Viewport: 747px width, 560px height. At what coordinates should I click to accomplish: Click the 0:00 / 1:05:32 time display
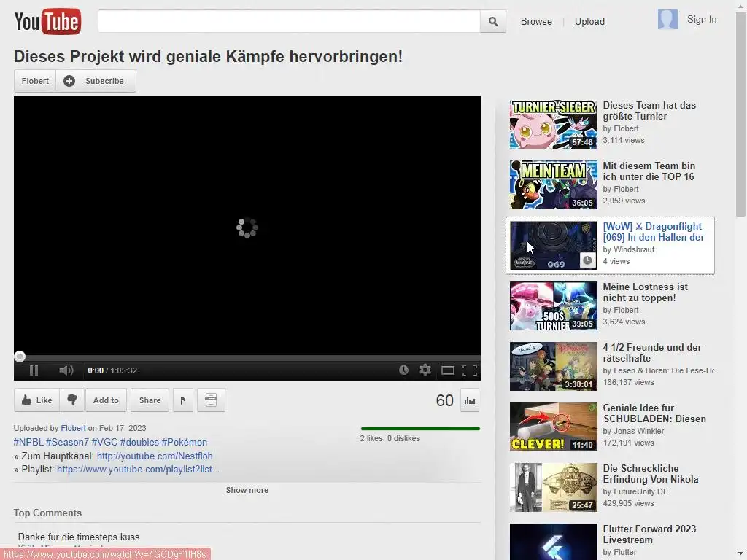(x=112, y=370)
